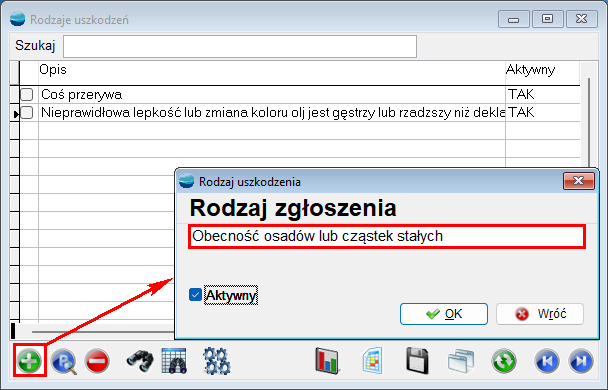
Task: Click the green refresh arrows icon
Action: [504, 361]
